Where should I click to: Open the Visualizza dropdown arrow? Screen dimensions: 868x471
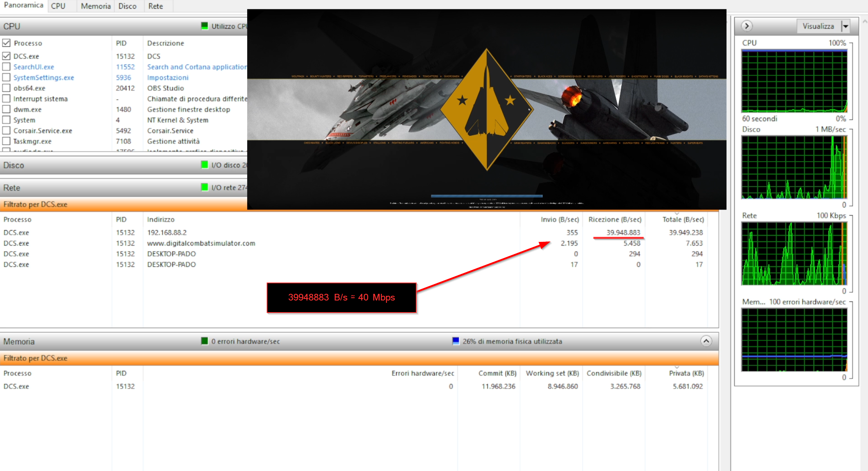pos(845,26)
